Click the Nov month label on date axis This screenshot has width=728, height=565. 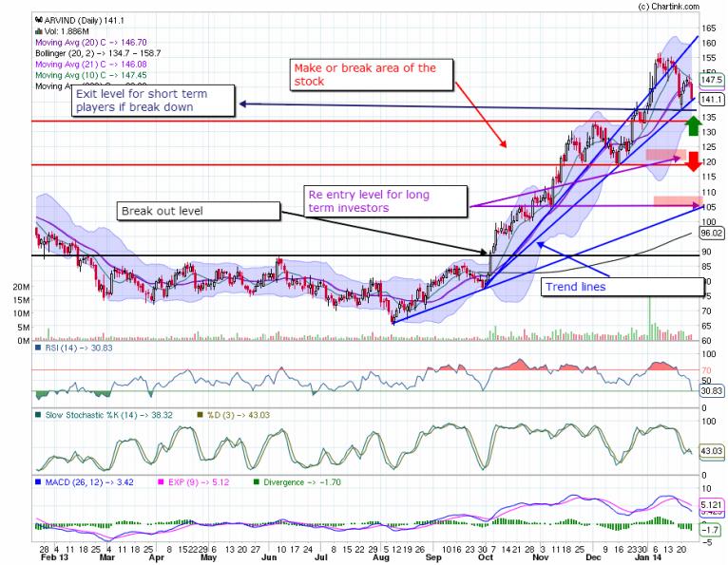click(540, 557)
